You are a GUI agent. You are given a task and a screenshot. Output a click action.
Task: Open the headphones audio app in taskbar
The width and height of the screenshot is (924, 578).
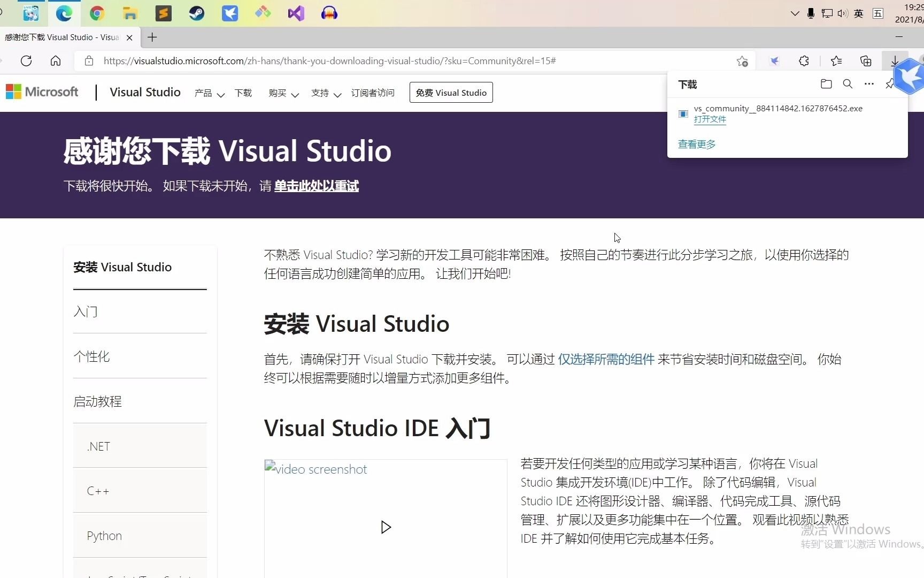coord(329,13)
